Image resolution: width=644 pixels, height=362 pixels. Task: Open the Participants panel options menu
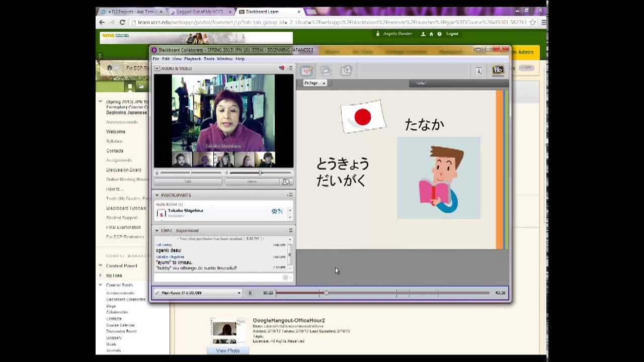click(290, 195)
